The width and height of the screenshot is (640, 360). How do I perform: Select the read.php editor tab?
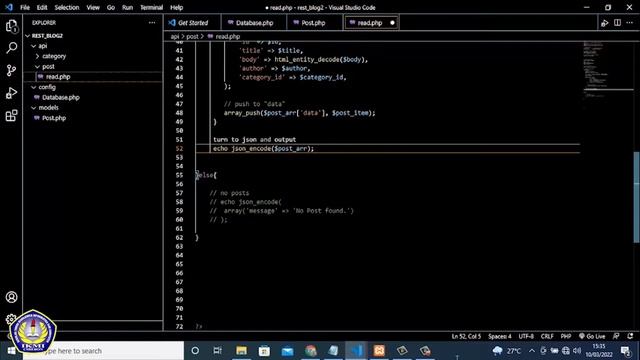point(370,23)
